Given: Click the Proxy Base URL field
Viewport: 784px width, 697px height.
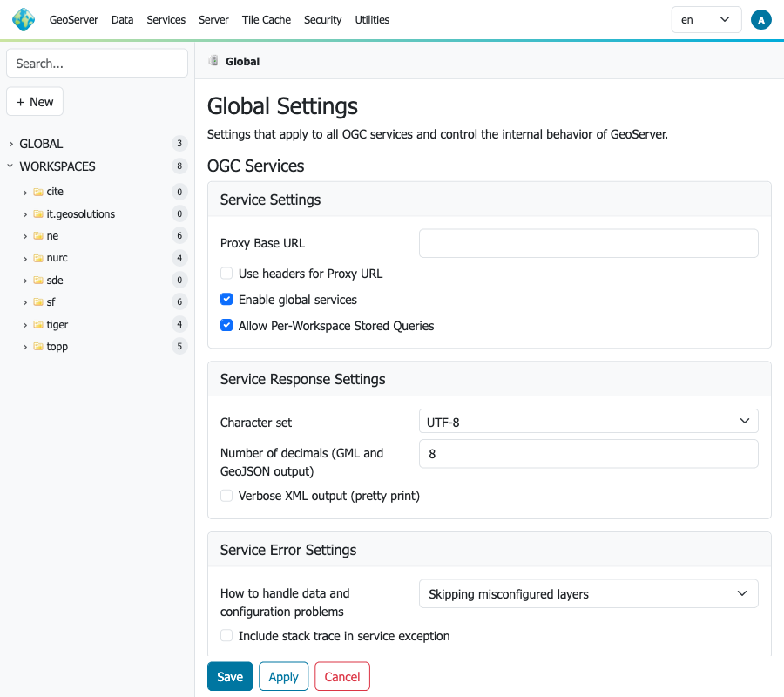Looking at the screenshot, I should click(x=588, y=244).
